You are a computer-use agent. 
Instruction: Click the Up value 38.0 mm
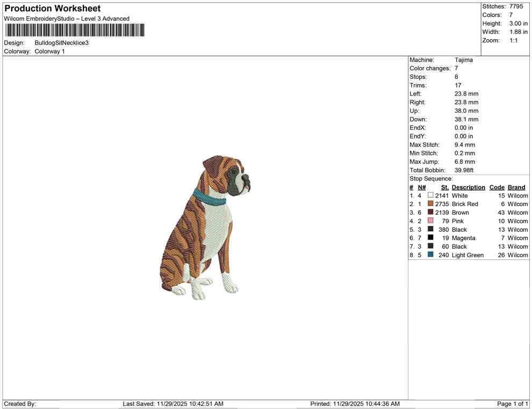(x=466, y=111)
